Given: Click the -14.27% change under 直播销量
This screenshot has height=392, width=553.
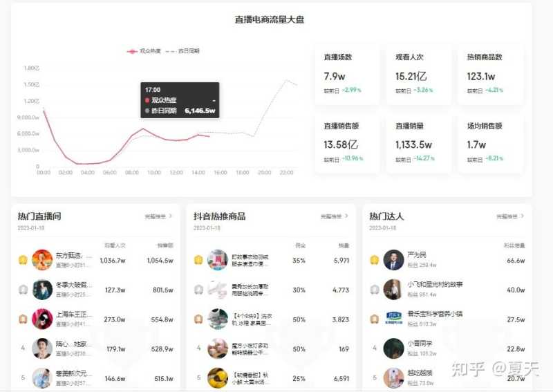Looking at the screenshot, I should click(x=424, y=159).
